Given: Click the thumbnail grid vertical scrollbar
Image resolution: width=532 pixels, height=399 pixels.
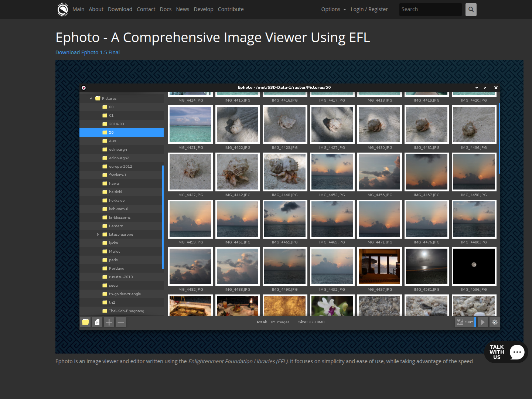Looking at the screenshot, I should [x=499, y=138].
